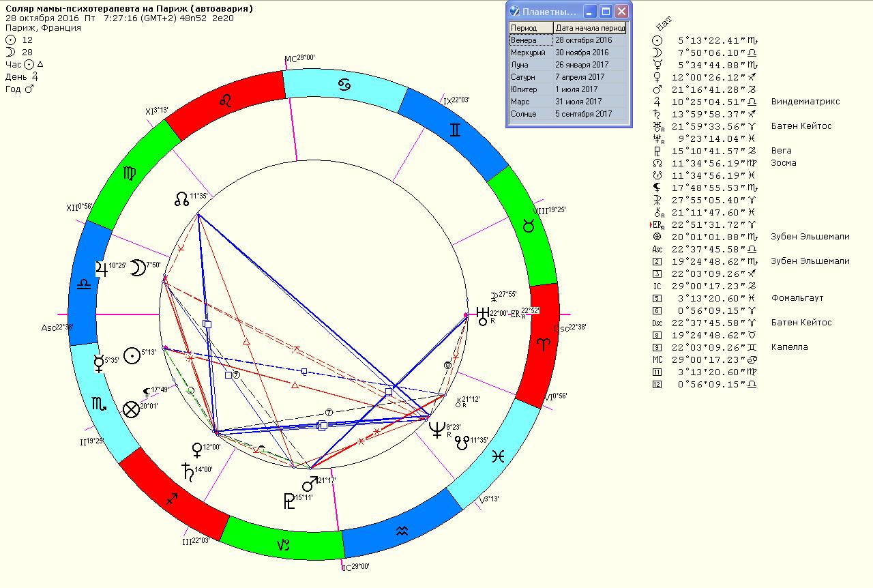Close the planetary periods window
The width and height of the screenshot is (873, 588).
621,12
